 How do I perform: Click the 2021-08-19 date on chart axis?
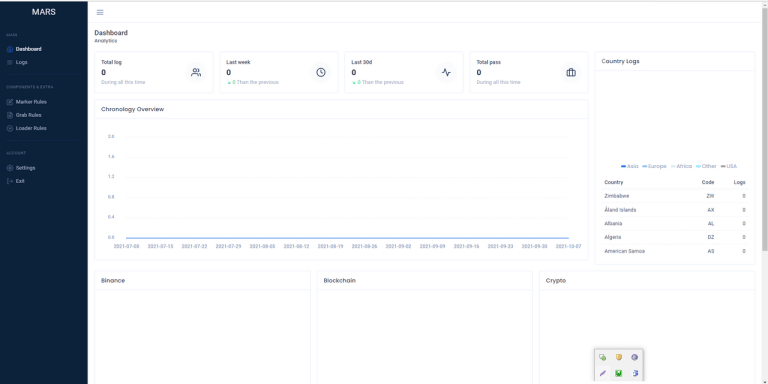coord(330,246)
